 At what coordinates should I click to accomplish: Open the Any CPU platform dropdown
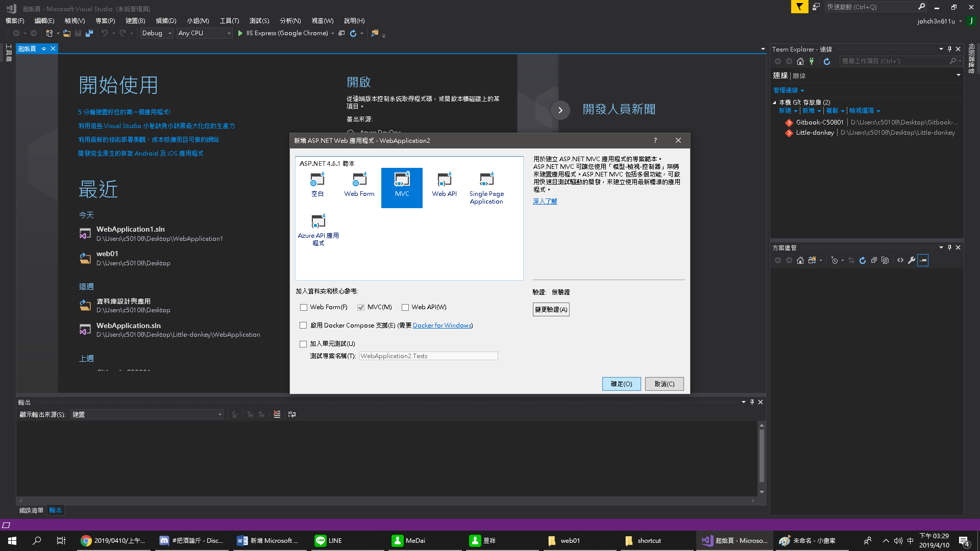[204, 33]
